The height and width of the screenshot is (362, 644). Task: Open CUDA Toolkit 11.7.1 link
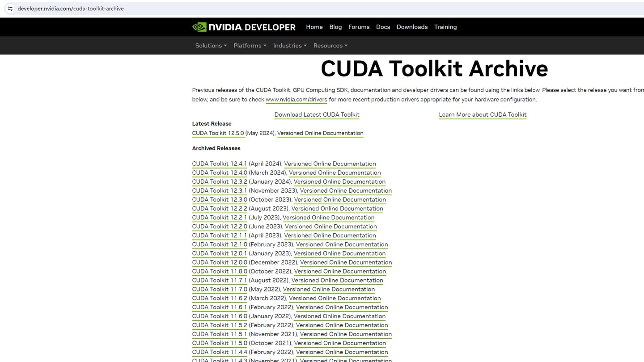[220, 280]
